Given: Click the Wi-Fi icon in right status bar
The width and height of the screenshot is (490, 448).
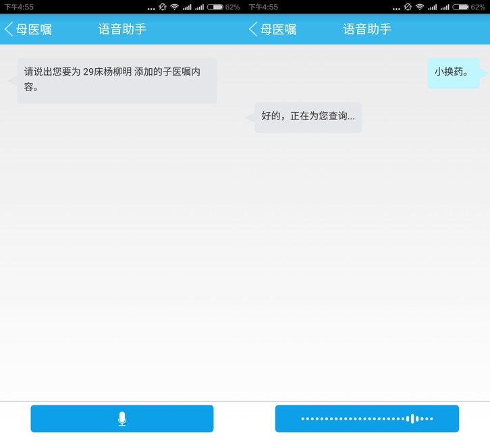Looking at the screenshot, I should [x=420, y=7].
